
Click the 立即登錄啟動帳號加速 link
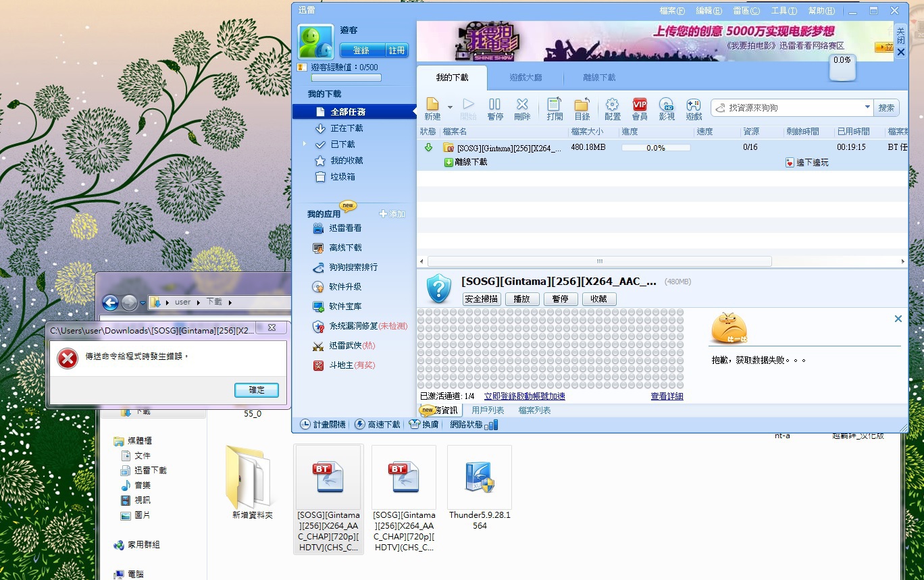524,396
